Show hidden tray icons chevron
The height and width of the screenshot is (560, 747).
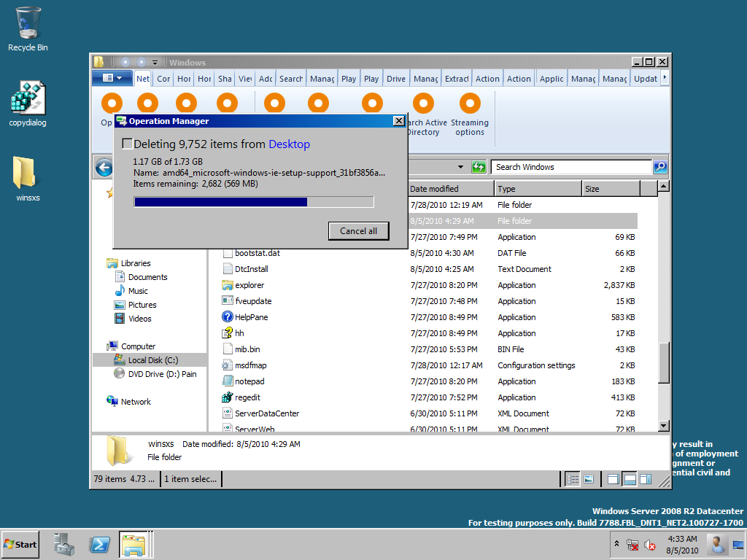pos(616,544)
